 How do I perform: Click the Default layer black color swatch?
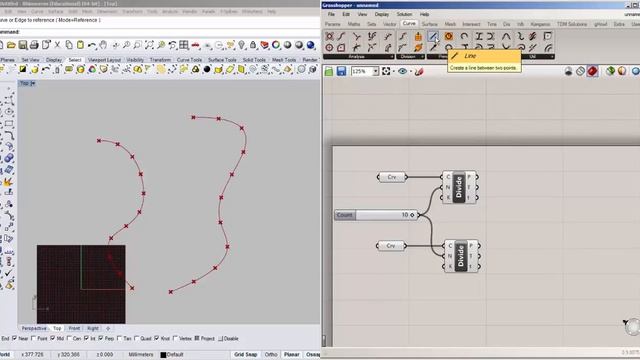163,355
